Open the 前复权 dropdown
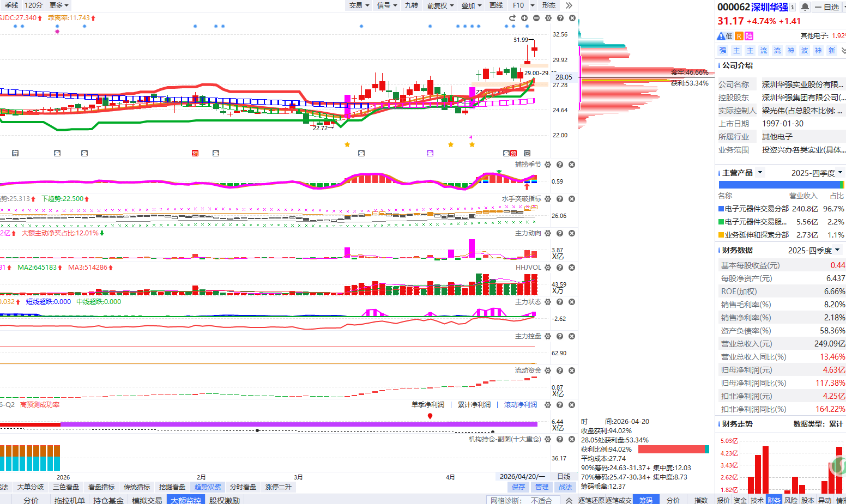This screenshot has width=846, height=504. (440, 5)
